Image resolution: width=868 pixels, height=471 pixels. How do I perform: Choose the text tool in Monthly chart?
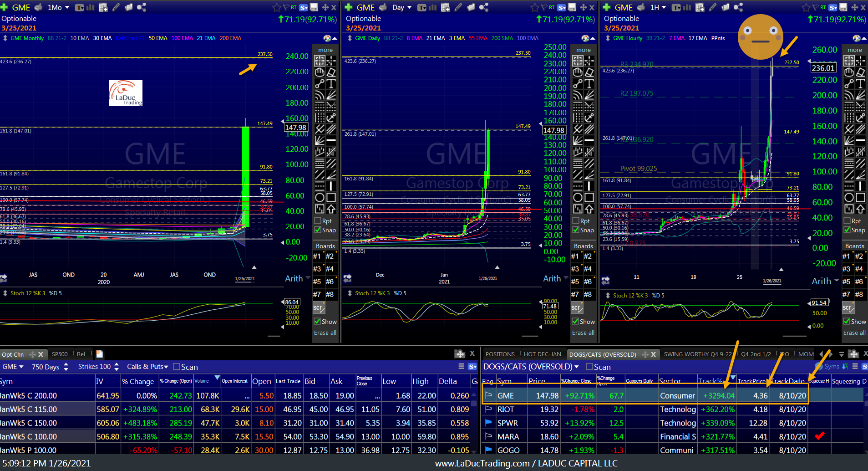pos(331,83)
